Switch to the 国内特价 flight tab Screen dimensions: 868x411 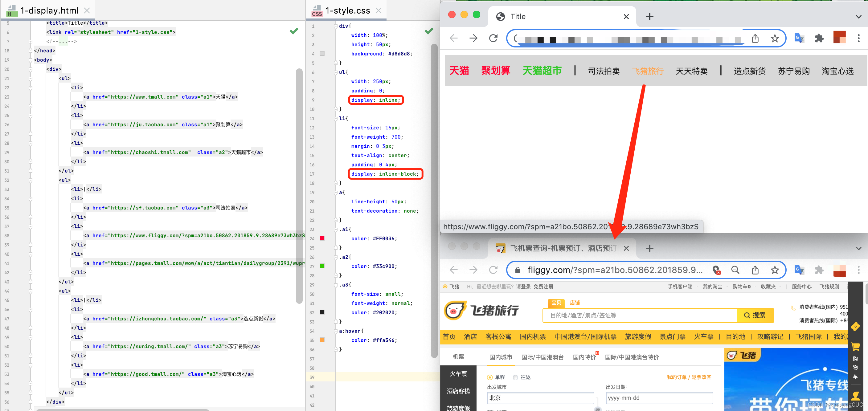coord(584,357)
